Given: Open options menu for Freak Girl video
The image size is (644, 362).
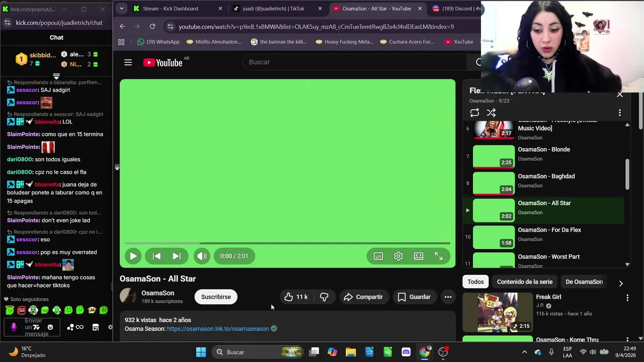Looking at the screenshot, I should [x=627, y=298].
